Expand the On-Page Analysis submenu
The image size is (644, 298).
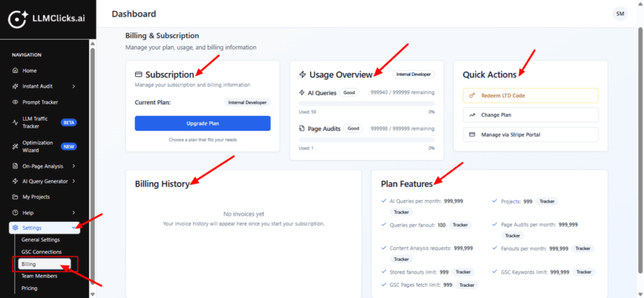click(x=74, y=166)
